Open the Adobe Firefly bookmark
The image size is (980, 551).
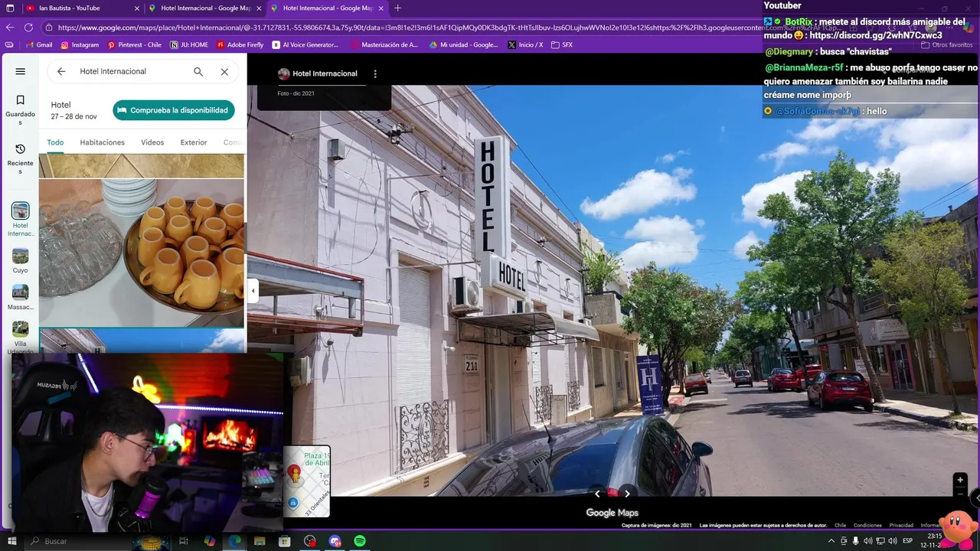point(240,45)
